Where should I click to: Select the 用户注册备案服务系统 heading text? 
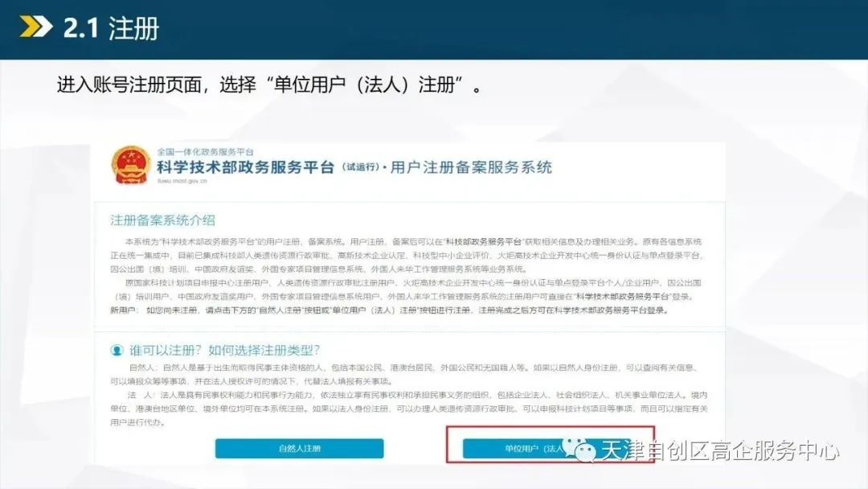pos(471,167)
